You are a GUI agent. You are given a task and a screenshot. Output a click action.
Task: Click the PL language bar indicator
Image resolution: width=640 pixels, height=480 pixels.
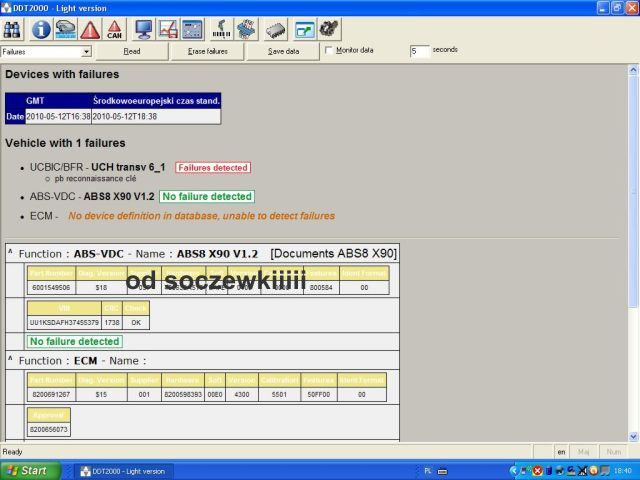point(427,471)
